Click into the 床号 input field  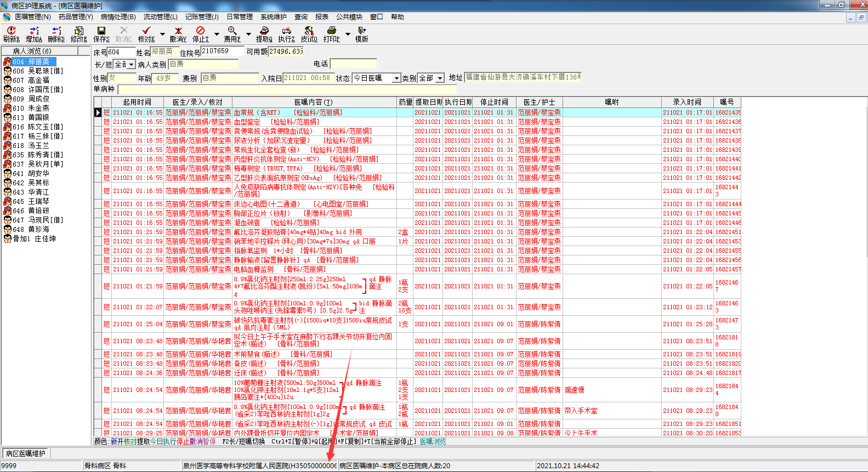[x=121, y=52]
